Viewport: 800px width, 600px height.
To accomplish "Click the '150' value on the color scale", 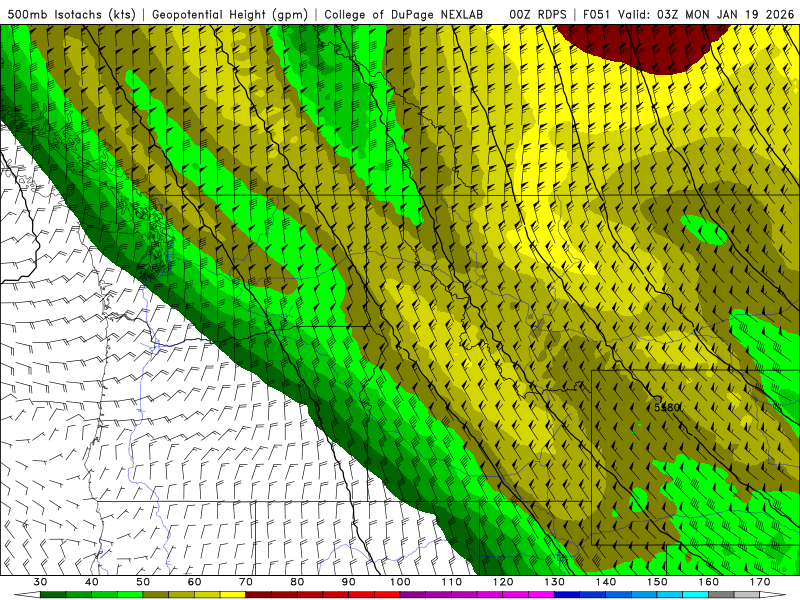I will (x=657, y=582).
